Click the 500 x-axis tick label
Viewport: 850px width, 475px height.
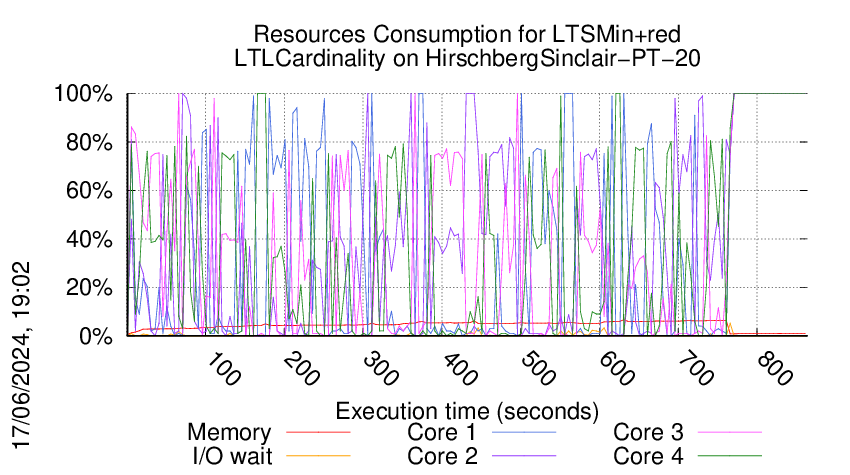(x=538, y=370)
